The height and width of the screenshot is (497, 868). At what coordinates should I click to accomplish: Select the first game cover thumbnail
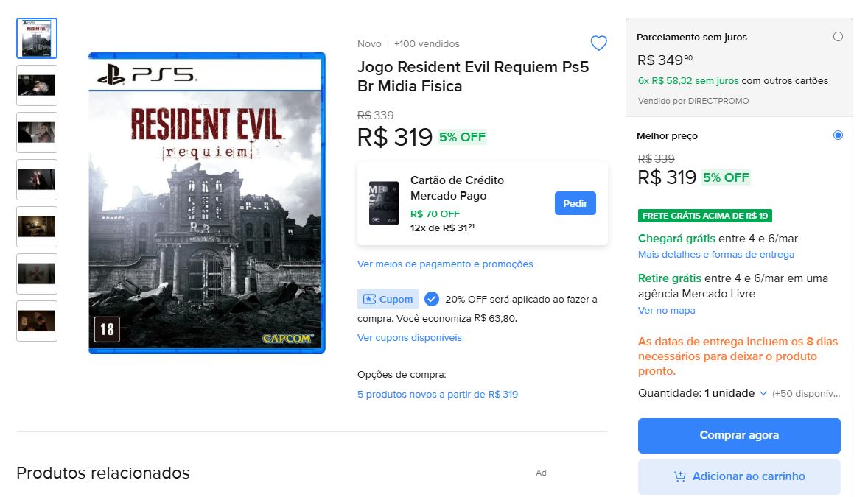(37, 38)
